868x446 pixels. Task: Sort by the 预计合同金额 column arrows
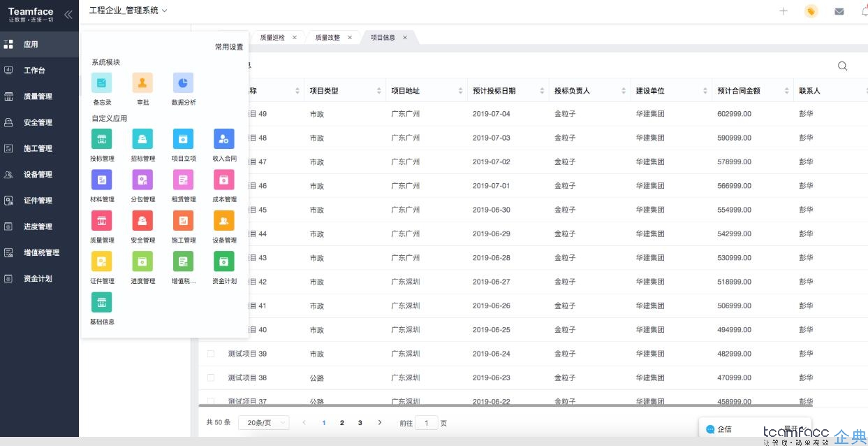(787, 91)
